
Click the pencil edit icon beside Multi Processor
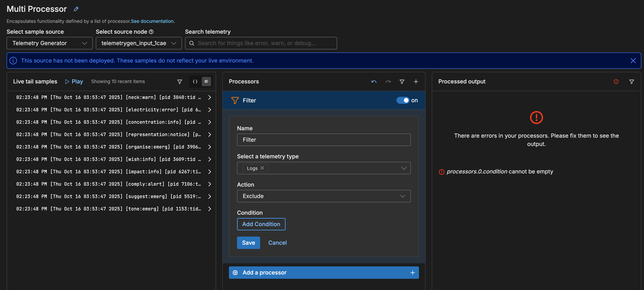76,9
